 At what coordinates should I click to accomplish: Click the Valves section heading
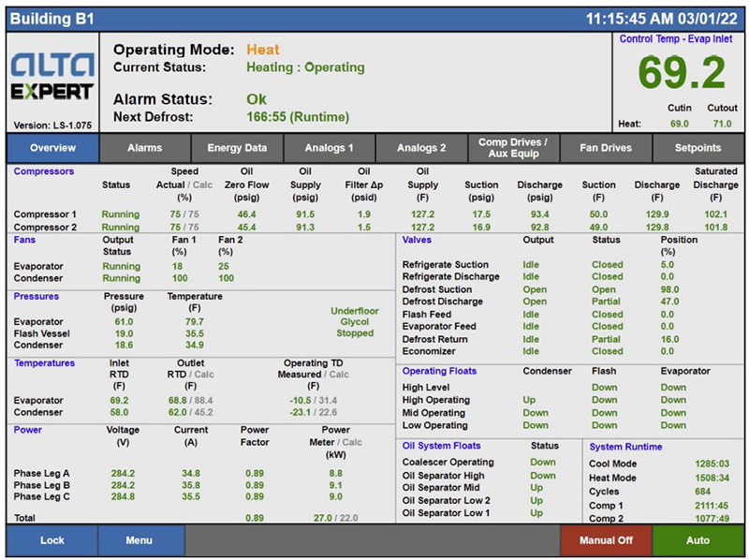coord(417,240)
